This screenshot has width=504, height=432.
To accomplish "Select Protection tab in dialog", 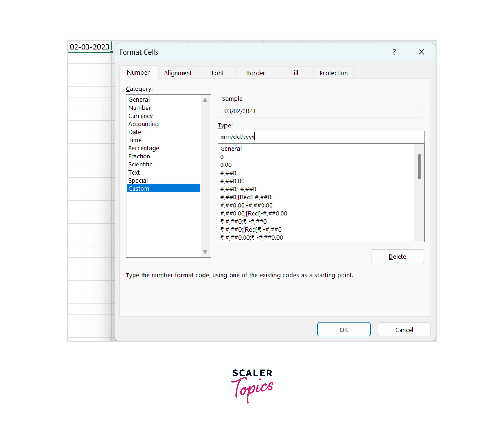I will [333, 72].
